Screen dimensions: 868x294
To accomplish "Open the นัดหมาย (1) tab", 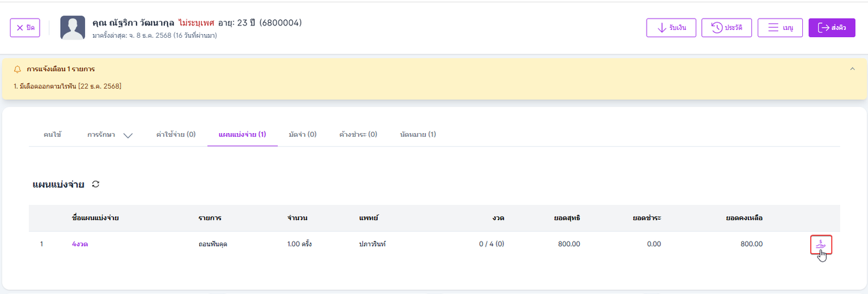I will tap(418, 134).
